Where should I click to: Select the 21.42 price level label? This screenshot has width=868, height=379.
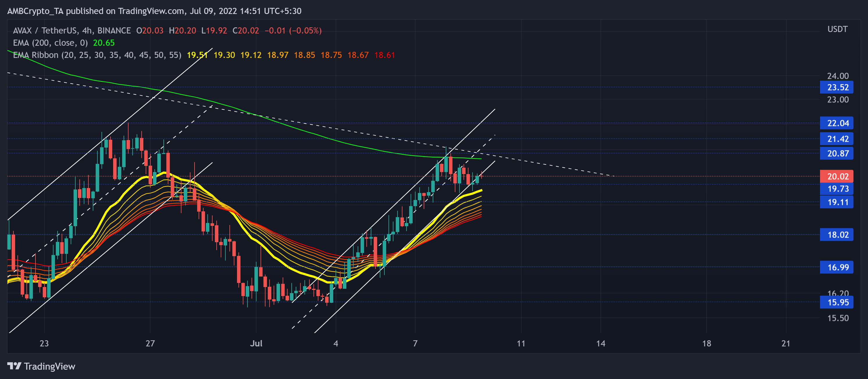837,139
